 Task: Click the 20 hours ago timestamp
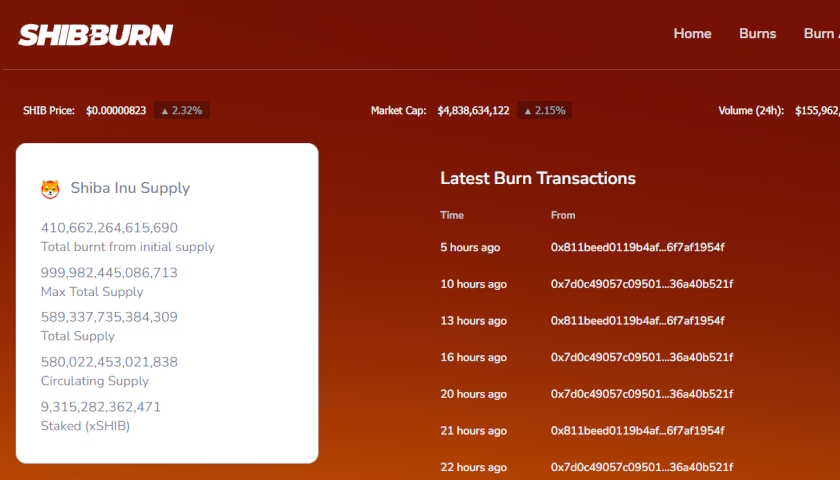(x=473, y=394)
